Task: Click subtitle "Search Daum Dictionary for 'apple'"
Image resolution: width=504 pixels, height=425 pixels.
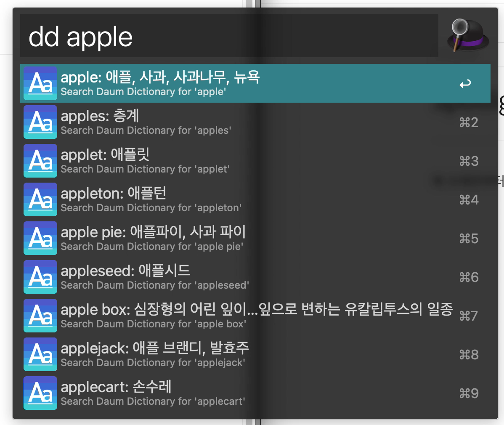Action: tap(143, 92)
